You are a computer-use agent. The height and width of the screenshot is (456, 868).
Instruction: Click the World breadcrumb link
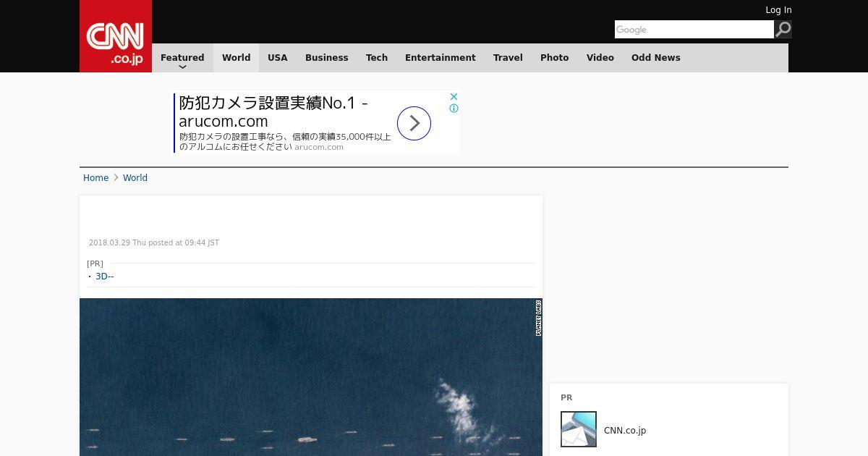pos(135,178)
